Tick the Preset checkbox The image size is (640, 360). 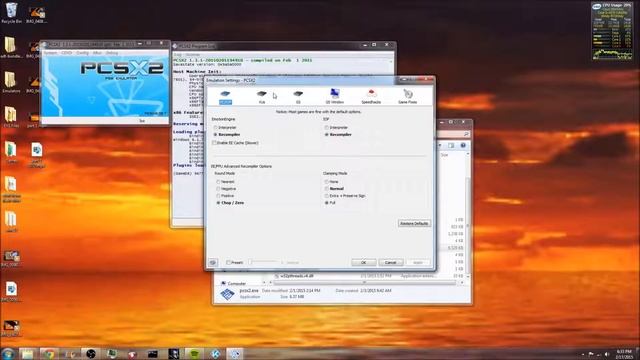tap(235, 262)
